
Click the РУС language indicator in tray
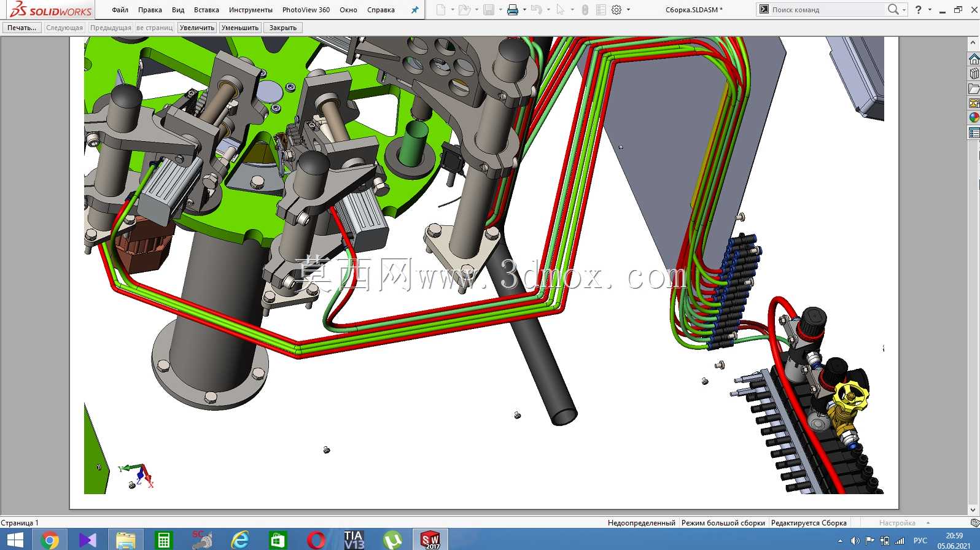pyautogui.click(x=920, y=541)
